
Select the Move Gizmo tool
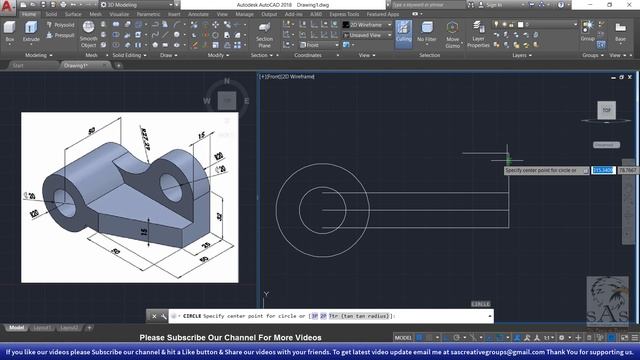[452, 34]
